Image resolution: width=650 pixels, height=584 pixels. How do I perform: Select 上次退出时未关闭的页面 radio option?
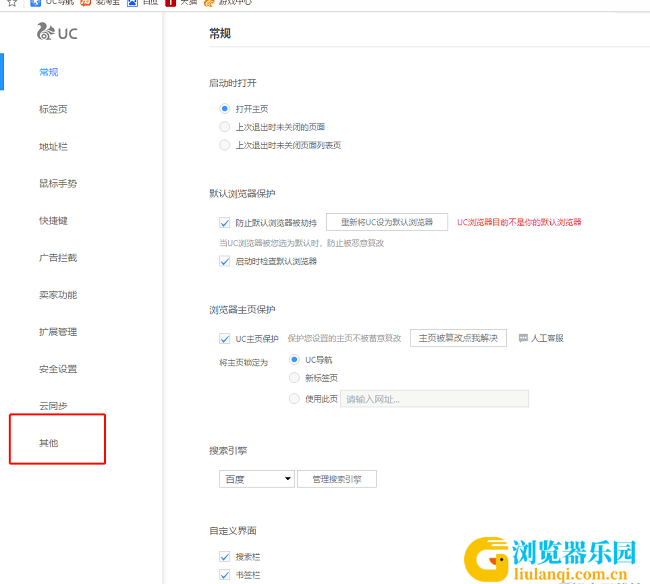coord(225,127)
